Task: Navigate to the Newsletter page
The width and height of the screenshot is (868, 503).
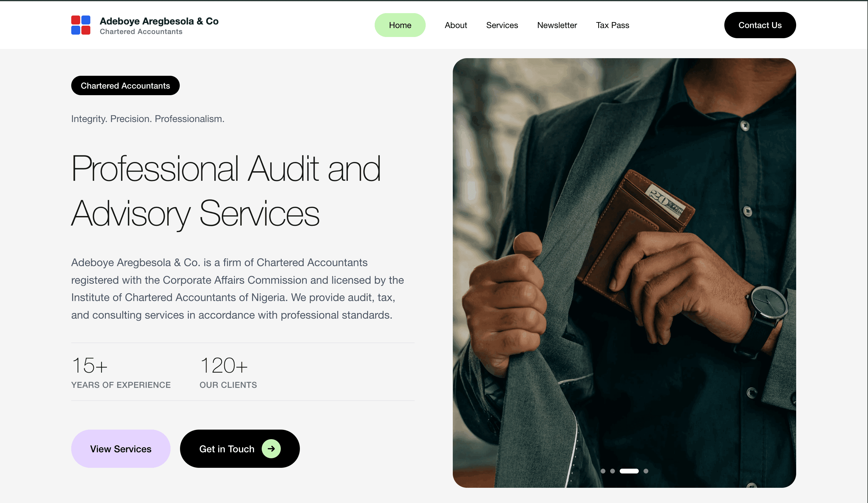Action: [557, 25]
